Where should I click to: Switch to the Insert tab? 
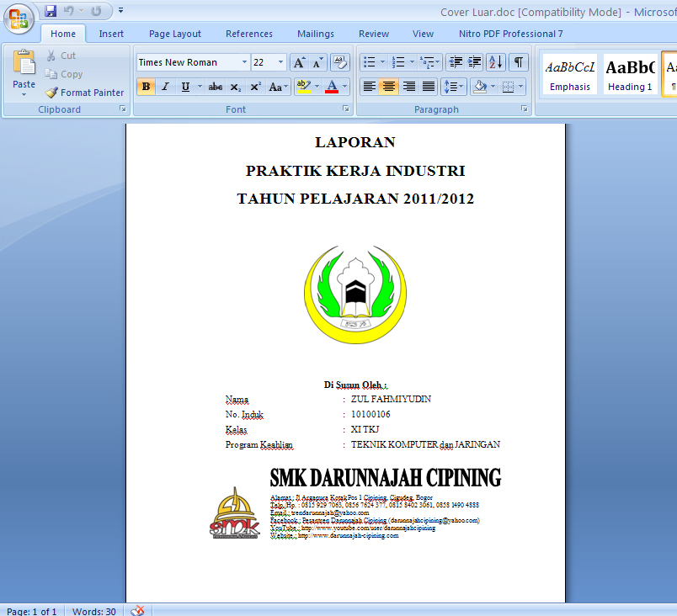(111, 34)
